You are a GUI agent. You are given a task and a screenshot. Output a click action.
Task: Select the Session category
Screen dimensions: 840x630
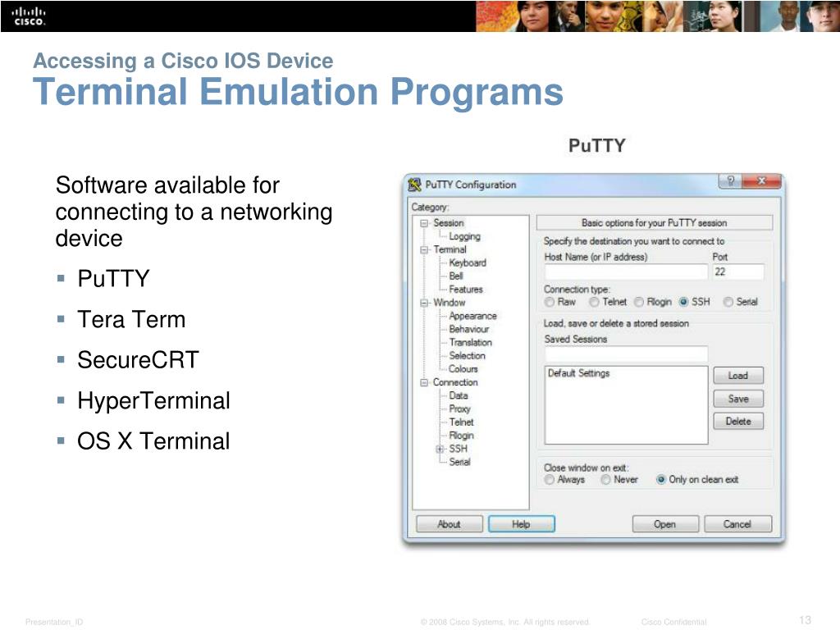click(449, 223)
